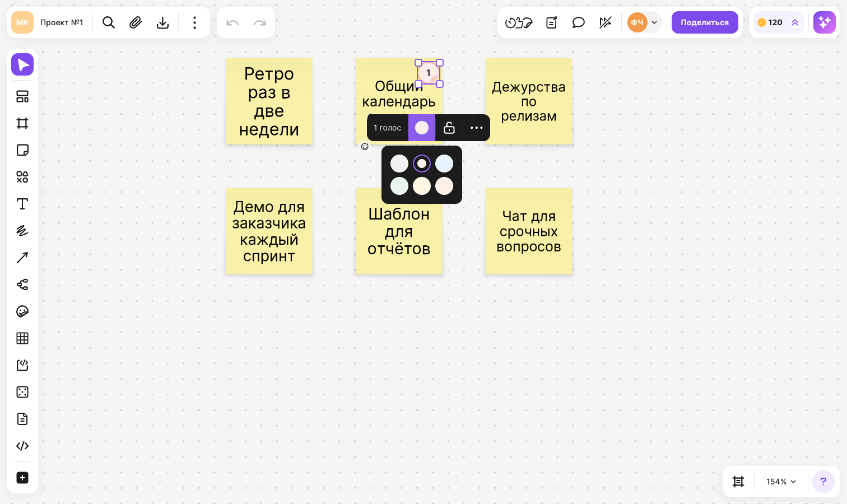Choose the light green color swatch
This screenshot has width=847, height=504.
399,186
